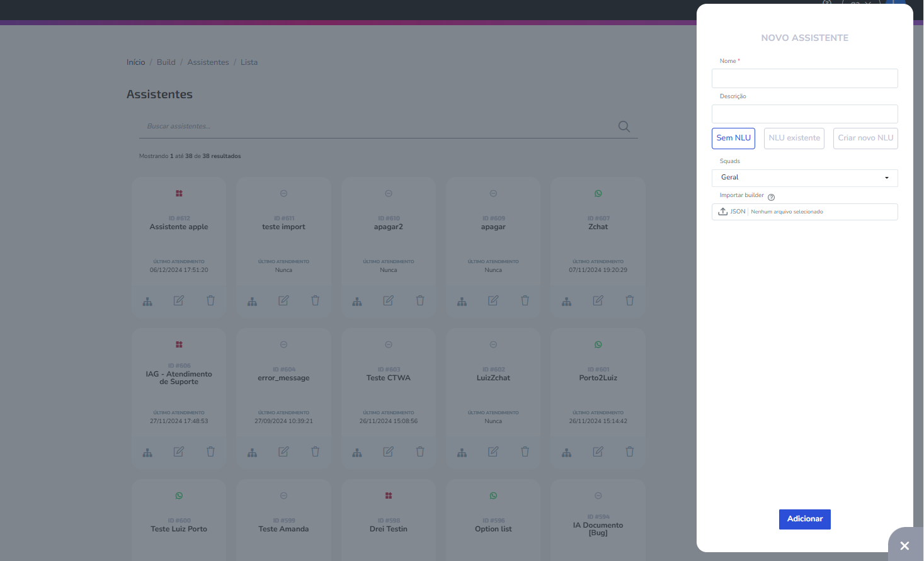Show Importar builder help tooltip
This screenshot has width=924, height=561.
coord(771,197)
